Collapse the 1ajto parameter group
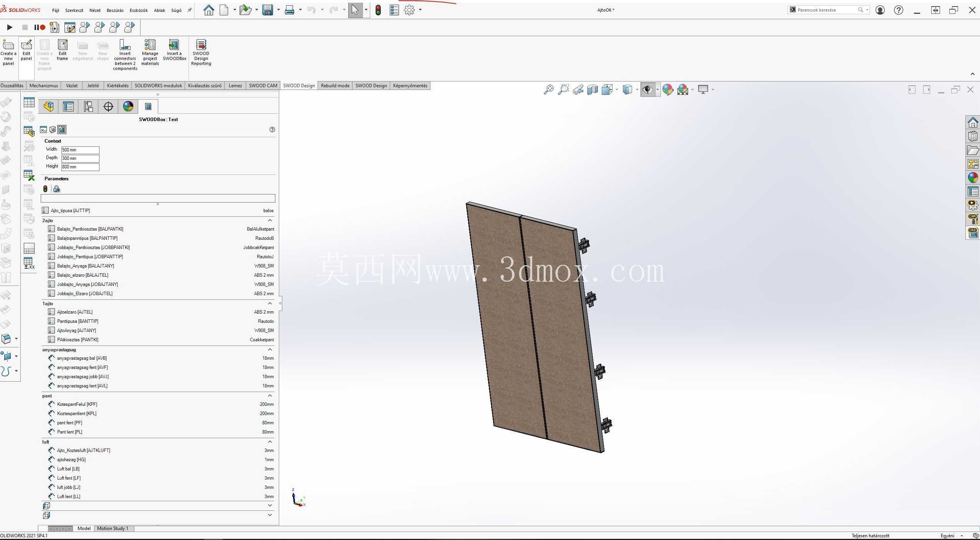980x540 pixels. 270,304
